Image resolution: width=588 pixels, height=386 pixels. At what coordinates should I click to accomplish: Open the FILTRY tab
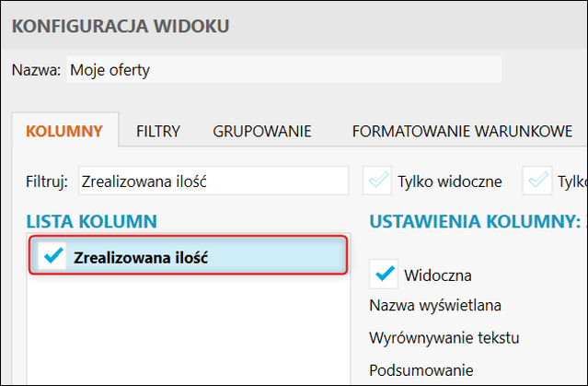158,131
